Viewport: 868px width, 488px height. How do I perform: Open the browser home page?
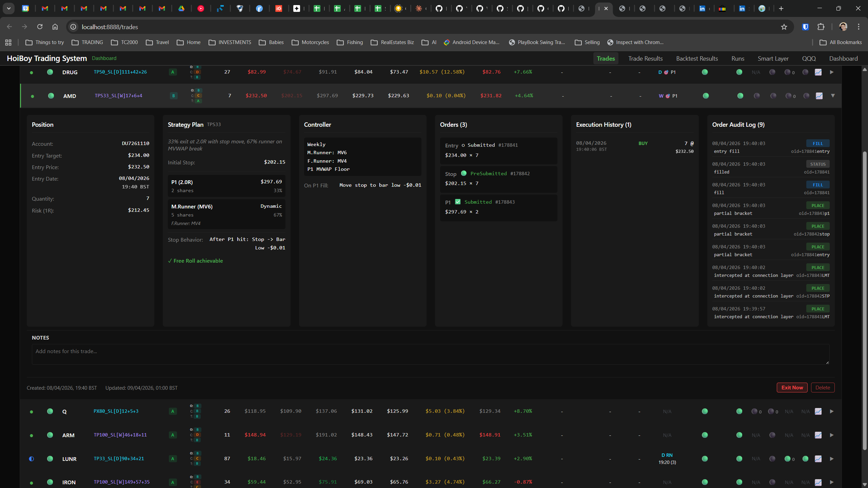click(55, 27)
